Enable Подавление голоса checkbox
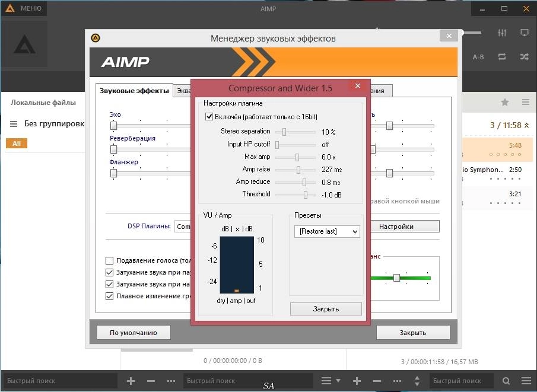The height and width of the screenshot is (392, 537). pos(110,260)
